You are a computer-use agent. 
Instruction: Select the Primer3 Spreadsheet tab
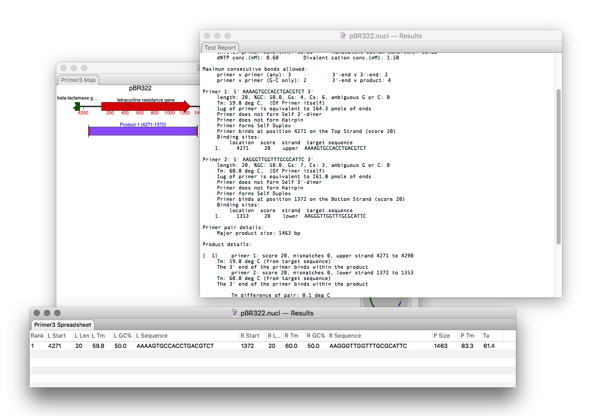(63, 324)
